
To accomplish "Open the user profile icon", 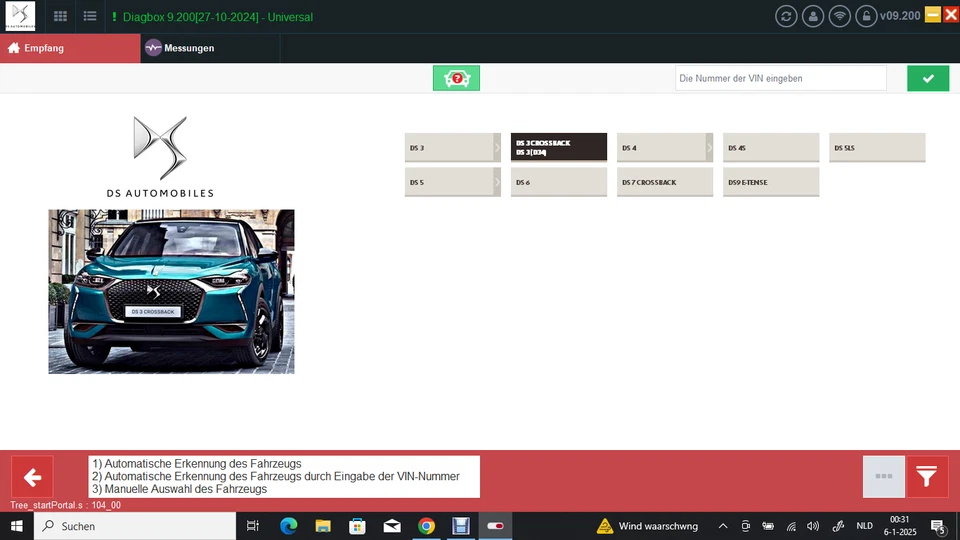I will pos(813,16).
